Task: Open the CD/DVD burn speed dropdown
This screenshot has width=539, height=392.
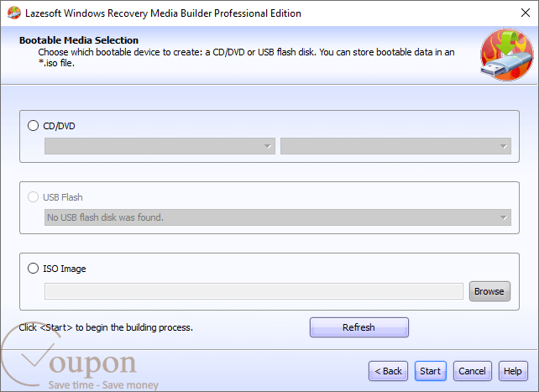Action: (x=395, y=146)
